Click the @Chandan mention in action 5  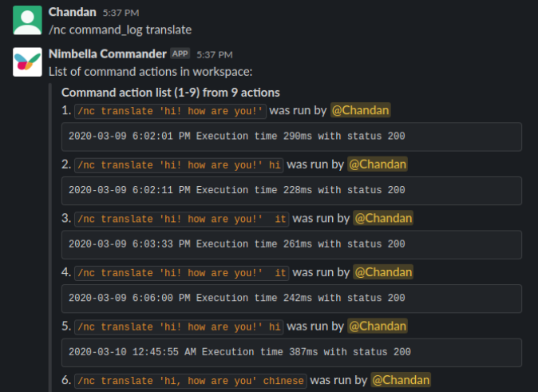tap(378, 326)
